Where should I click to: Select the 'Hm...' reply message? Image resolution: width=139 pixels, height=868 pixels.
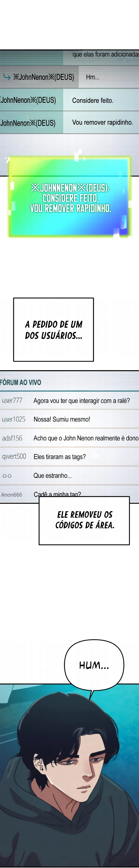(92, 77)
